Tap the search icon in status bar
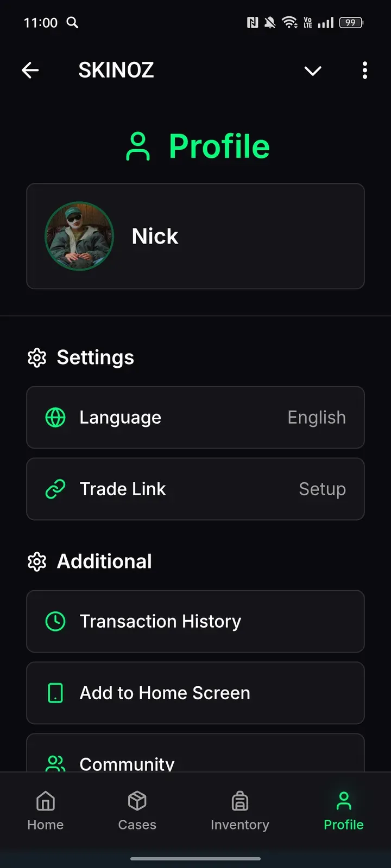391x868 pixels. pos(72,22)
